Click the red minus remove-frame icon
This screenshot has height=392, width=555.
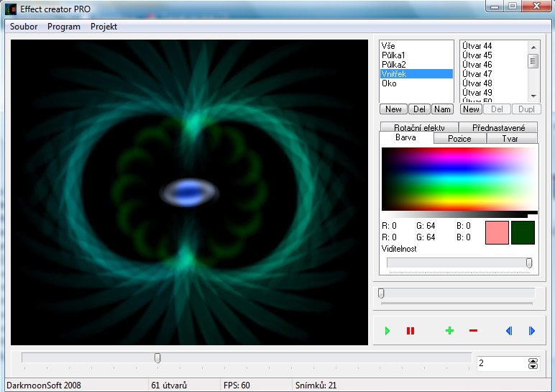473,331
